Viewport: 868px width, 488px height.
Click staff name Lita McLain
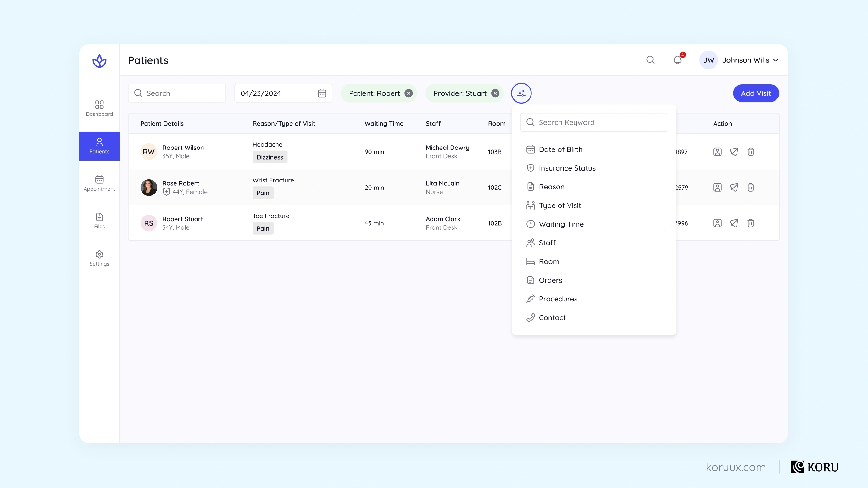442,183
